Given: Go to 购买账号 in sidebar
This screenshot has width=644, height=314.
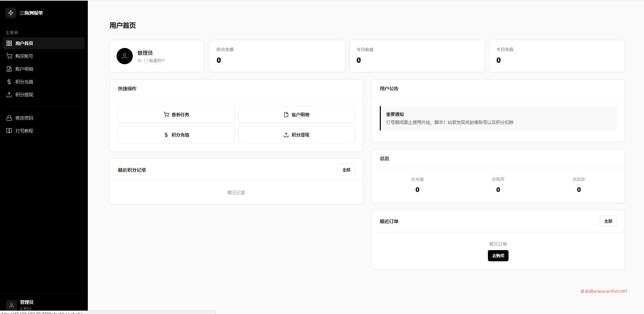Looking at the screenshot, I should click(x=44, y=56).
